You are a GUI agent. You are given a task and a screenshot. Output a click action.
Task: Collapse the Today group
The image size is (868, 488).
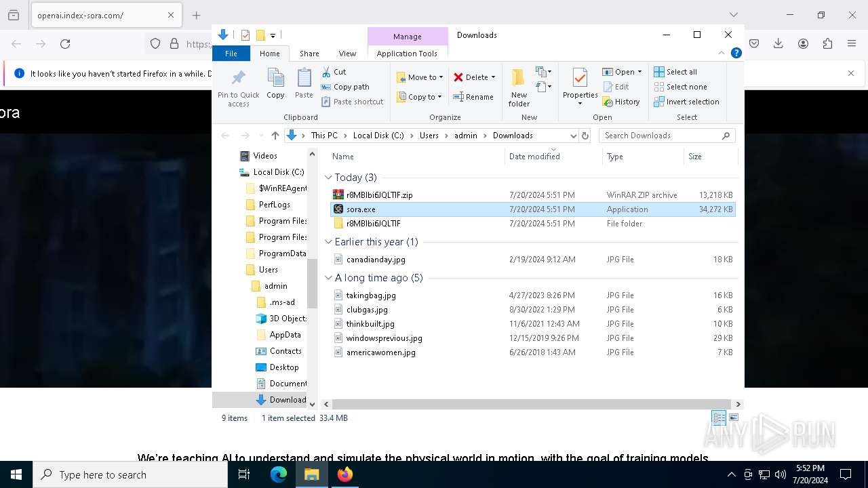pos(328,178)
